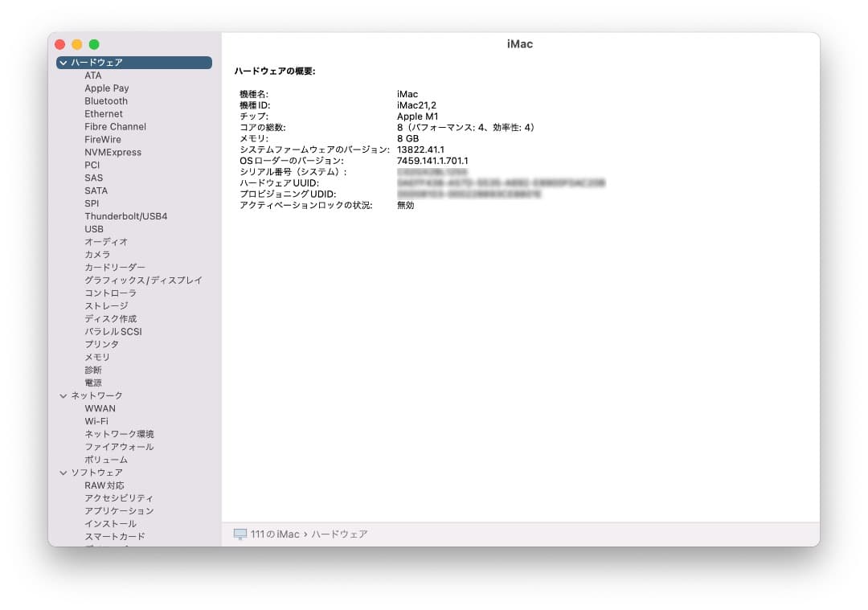Collapse the ソフトウェア section in sidebar
Screen dimensions: 868x610
(x=63, y=473)
